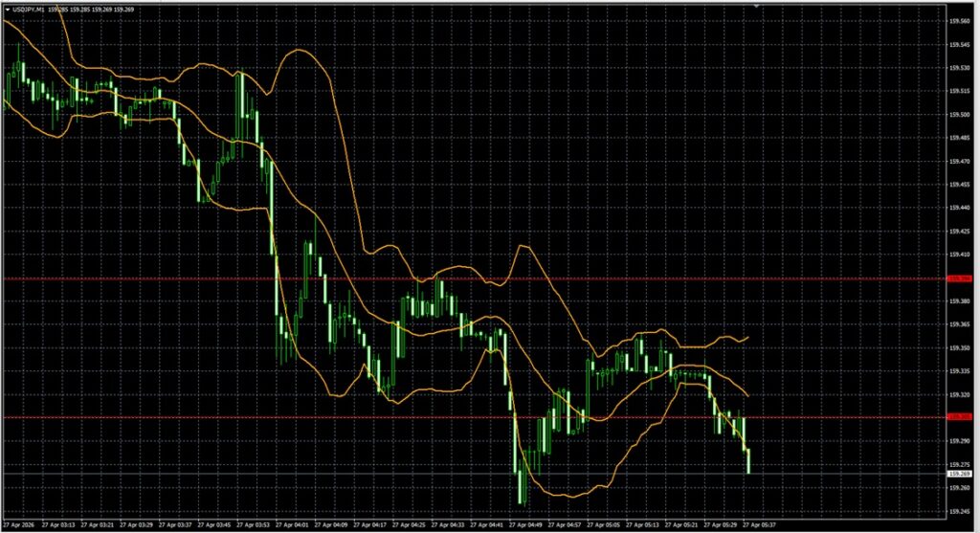Click the 159.410 price scale label
Viewport: 980px width, 533px height.
959,255
